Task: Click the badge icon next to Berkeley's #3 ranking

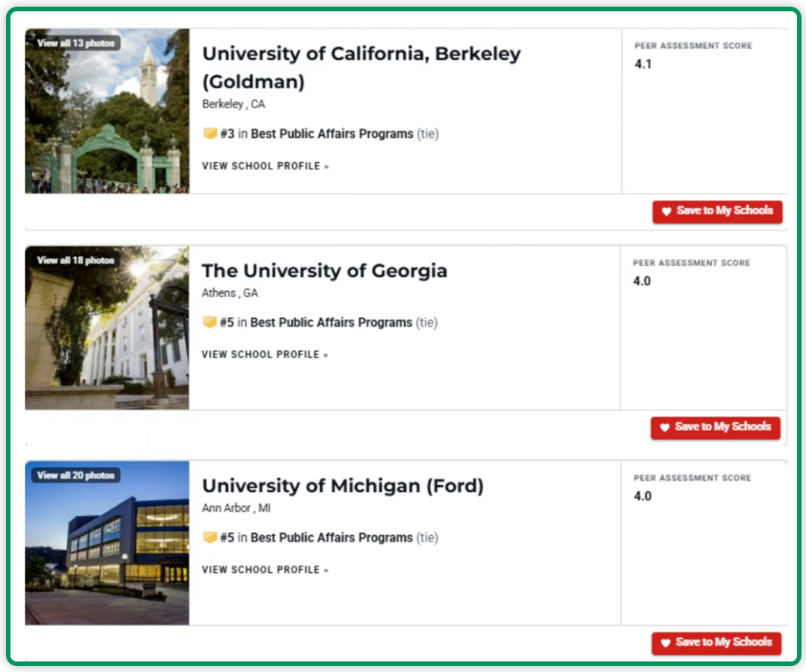Action: [x=210, y=134]
